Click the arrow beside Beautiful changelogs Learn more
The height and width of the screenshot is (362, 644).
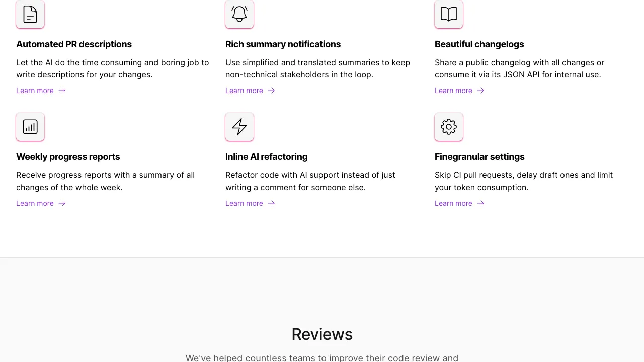(x=480, y=90)
